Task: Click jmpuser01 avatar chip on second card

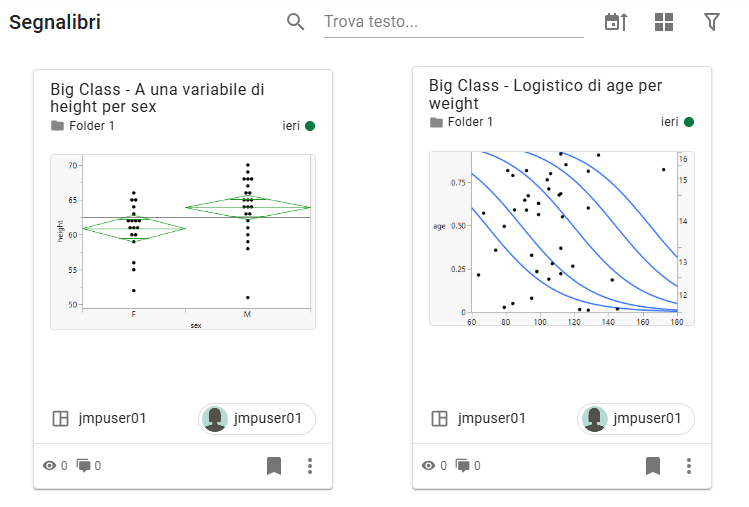Action: point(636,419)
